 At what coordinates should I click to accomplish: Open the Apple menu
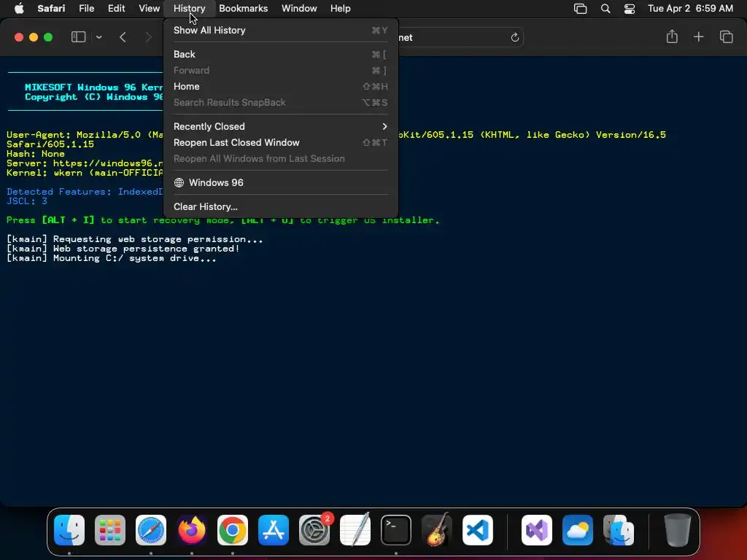(x=19, y=9)
